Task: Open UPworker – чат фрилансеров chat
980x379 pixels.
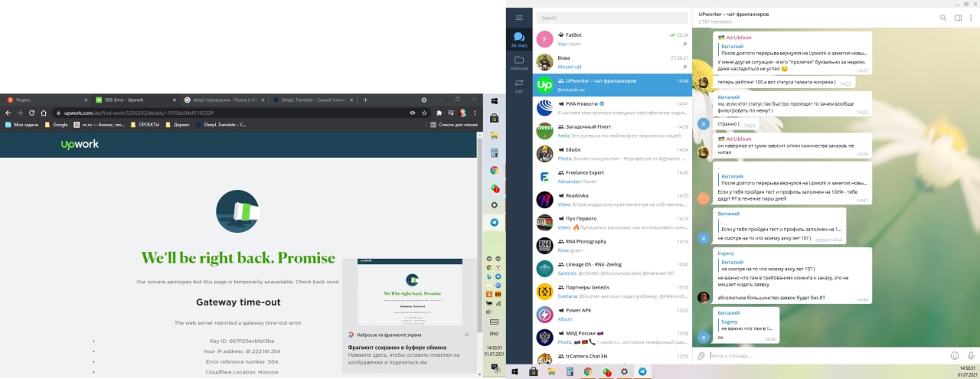Action: [x=612, y=85]
